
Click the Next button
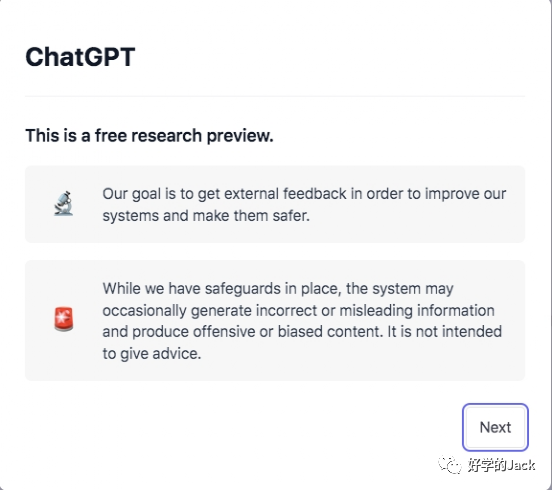point(495,427)
